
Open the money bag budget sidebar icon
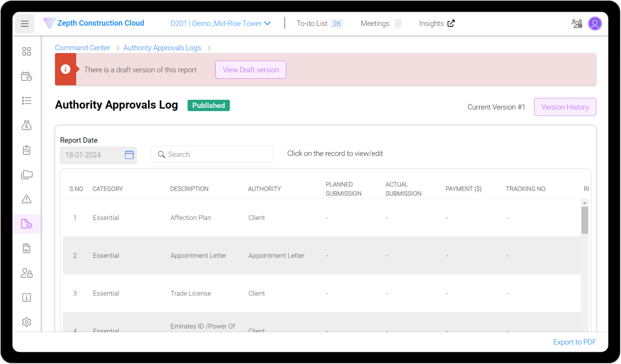26,125
